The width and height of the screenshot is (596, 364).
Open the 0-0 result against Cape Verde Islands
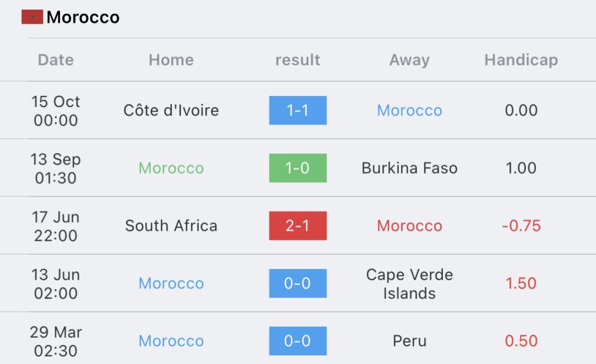click(297, 284)
